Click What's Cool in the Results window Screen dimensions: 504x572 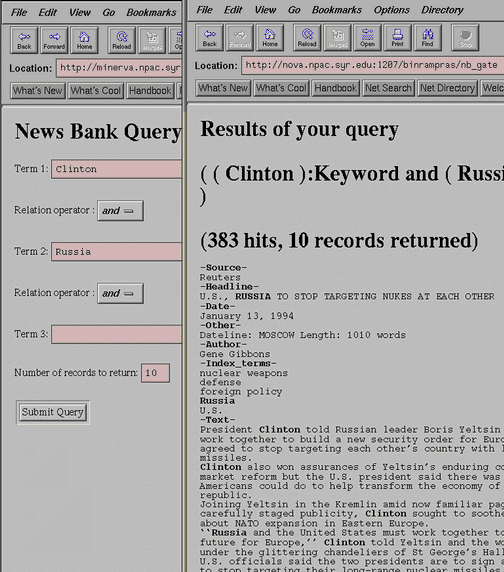tap(281, 88)
